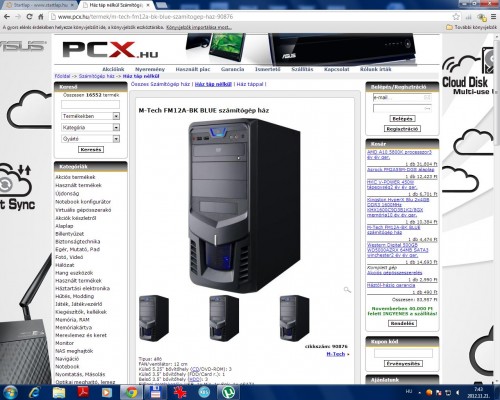Image resolution: width=500 pixels, height=400 pixels.
Task: Open the Kapcsolat menu item
Action: click(337, 69)
